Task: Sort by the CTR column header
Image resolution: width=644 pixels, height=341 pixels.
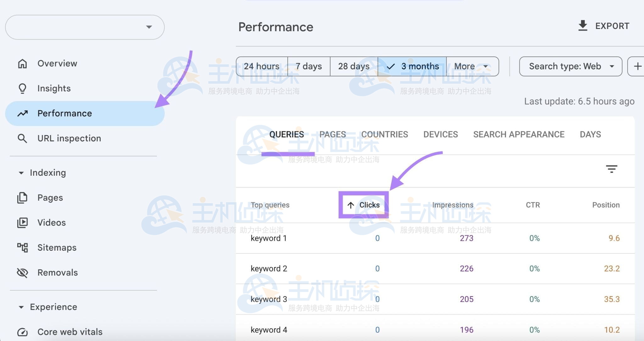Action: point(533,205)
